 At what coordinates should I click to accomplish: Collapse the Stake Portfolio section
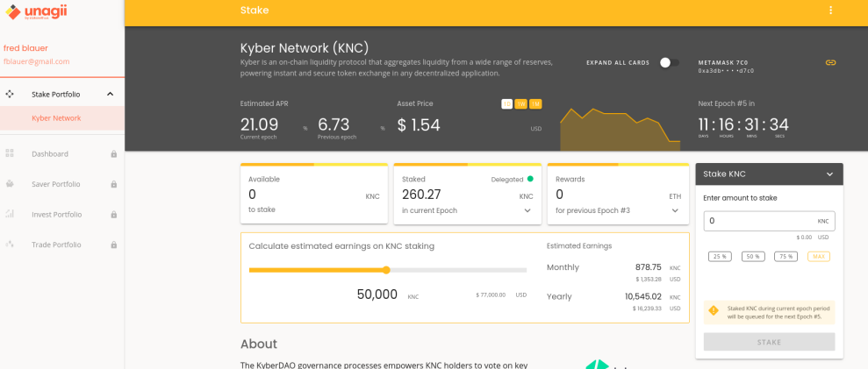click(x=111, y=95)
